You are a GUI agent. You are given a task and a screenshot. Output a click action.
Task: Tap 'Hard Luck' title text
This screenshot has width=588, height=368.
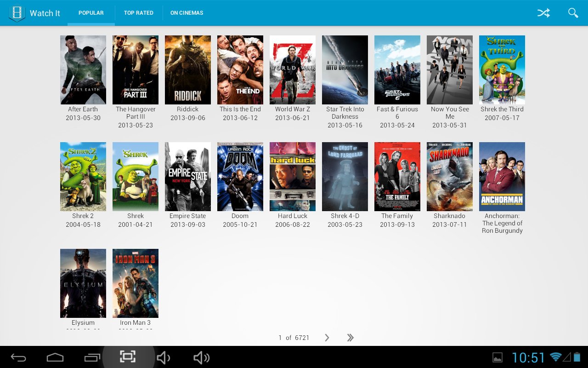click(293, 216)
